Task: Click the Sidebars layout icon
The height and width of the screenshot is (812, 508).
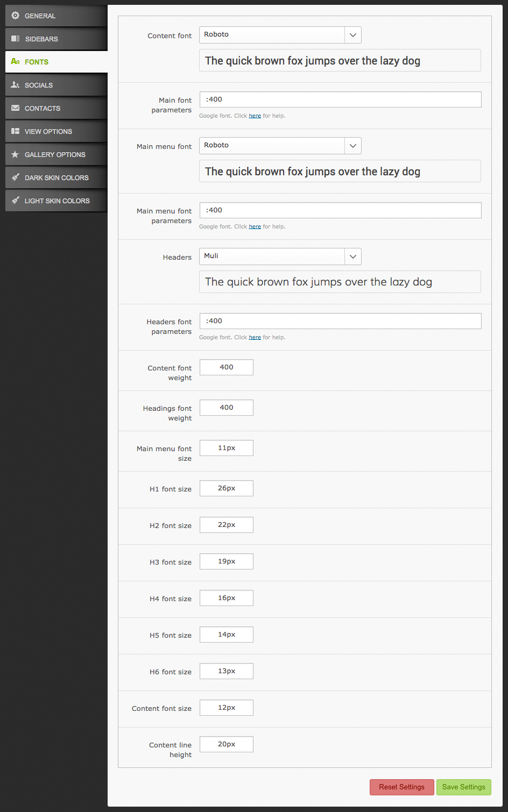Action: pos(15,39)
